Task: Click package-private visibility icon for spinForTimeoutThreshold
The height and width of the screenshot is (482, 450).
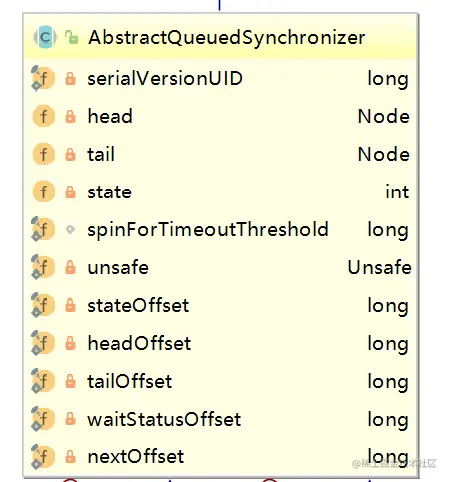Action: (70, 229)
